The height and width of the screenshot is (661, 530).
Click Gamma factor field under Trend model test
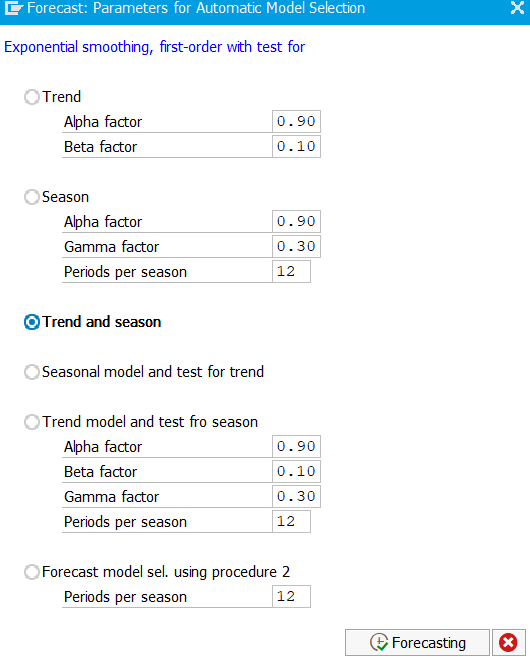coord(296,496)
